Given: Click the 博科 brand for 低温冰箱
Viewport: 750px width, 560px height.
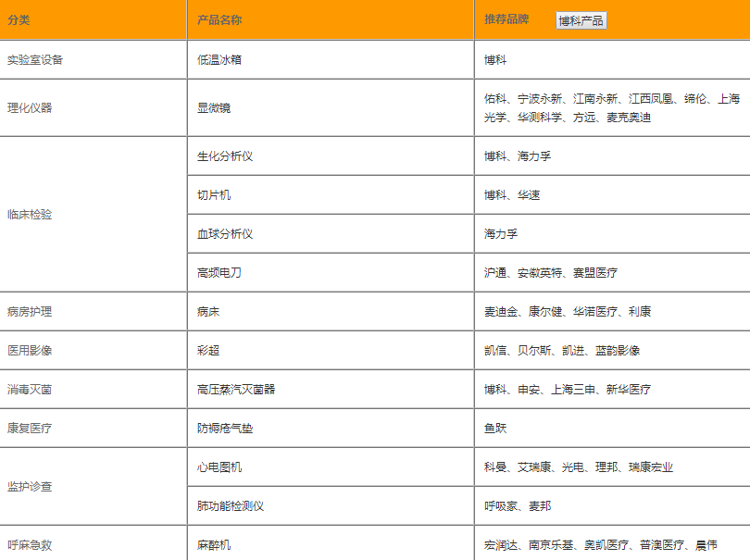Looking at the screenshot, I should (612, 60).
